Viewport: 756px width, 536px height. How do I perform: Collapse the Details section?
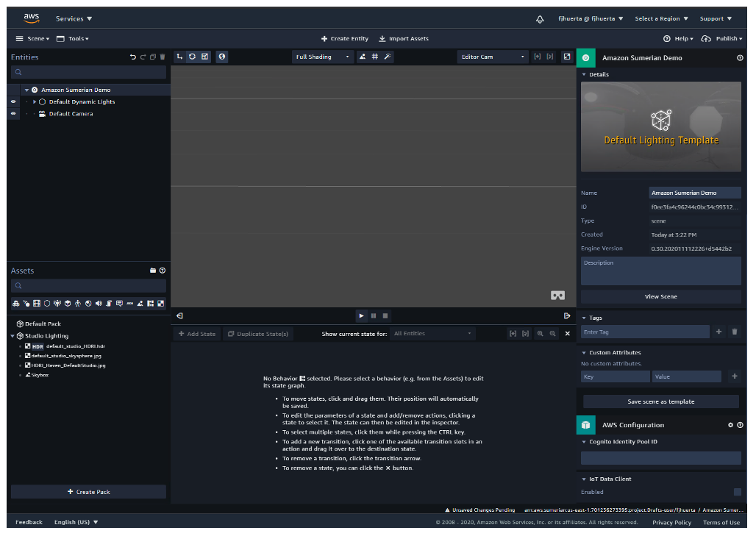coord(584,75)
